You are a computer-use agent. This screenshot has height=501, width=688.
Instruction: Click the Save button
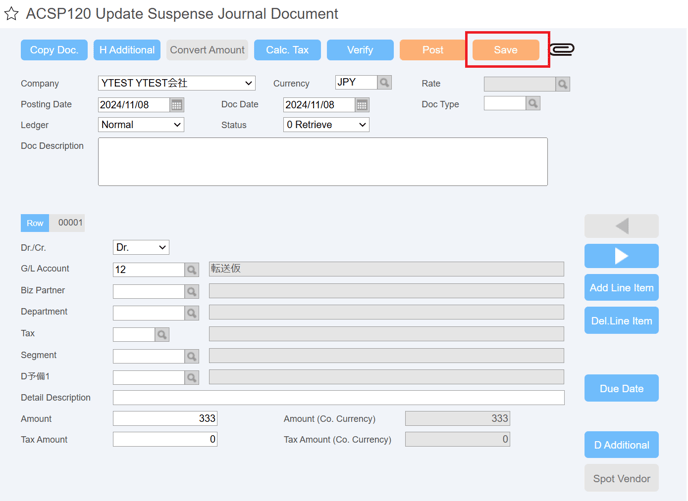point(506,50)
